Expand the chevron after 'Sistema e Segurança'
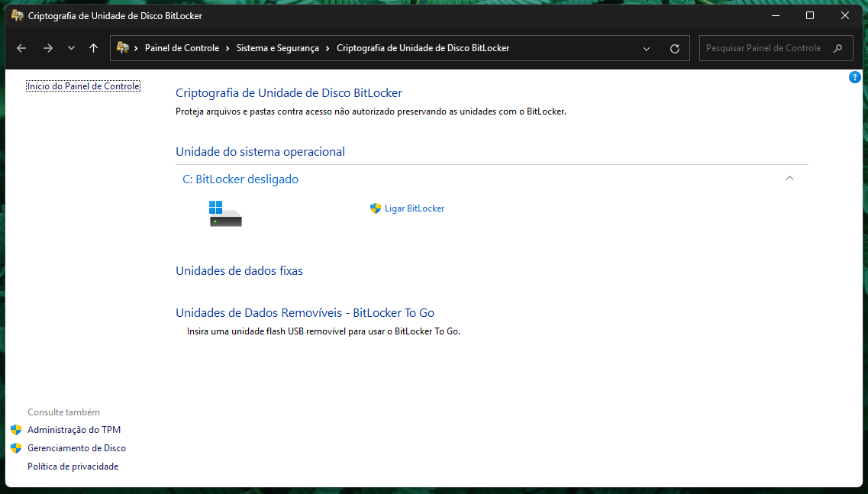The height and width of the screenshot is (494, 868). (x=328, y=48)
